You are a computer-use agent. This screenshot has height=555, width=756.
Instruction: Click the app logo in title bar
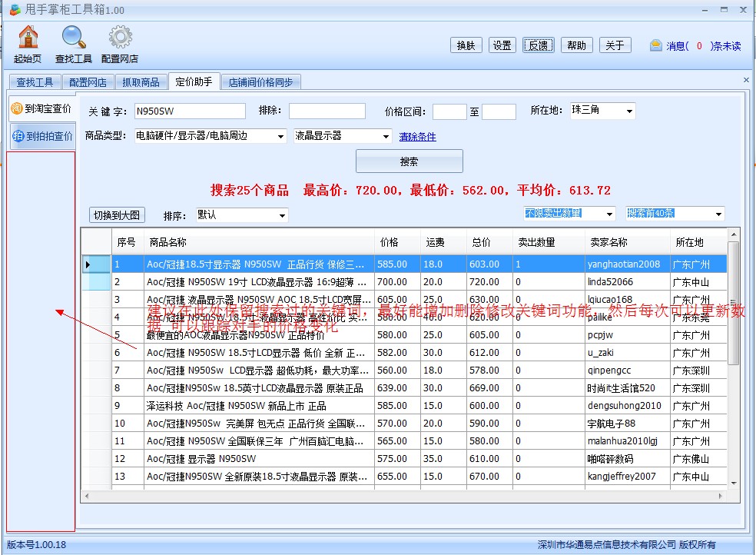[x=15, y=9]
